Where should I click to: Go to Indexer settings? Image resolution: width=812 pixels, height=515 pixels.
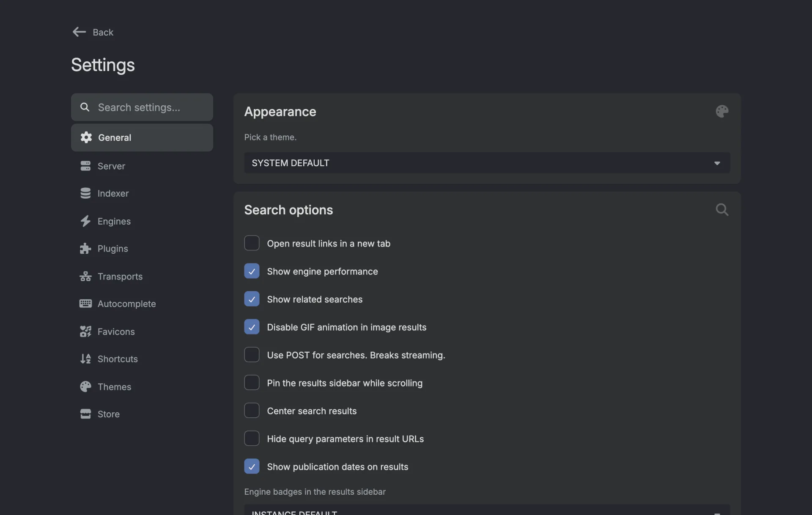(x=142, y=193)
